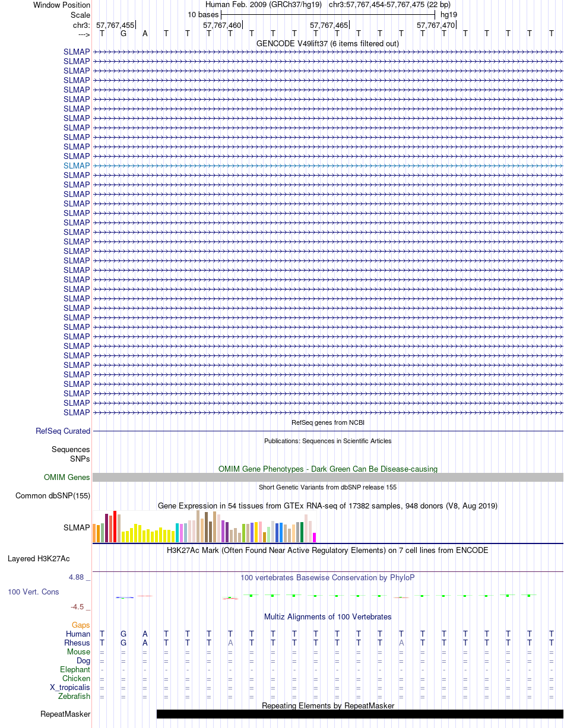Open the OMIM Genes track label
The height and width of the screenshot is (728, 564).
coord(67,477)
